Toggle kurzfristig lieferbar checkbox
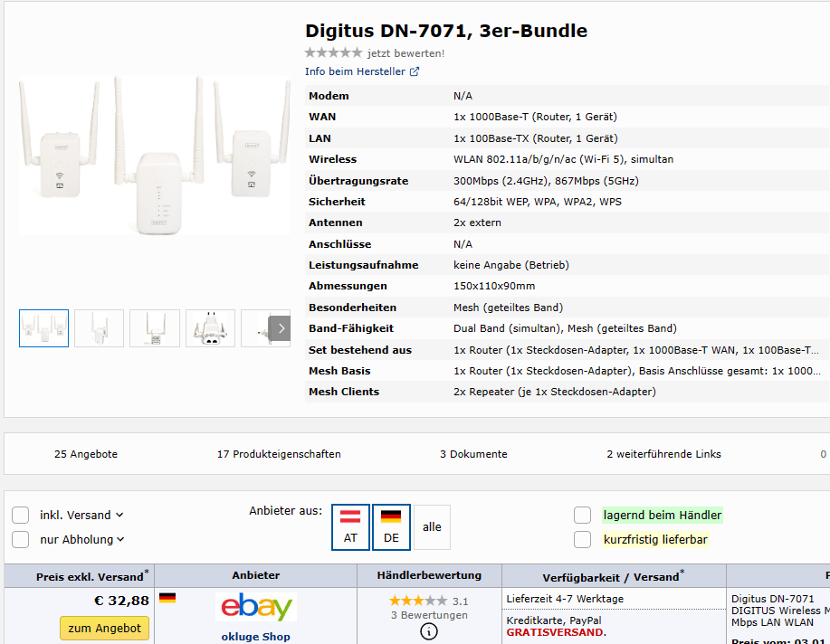Image resolution: width=830 pixels, height=644 pixels. 582,539
